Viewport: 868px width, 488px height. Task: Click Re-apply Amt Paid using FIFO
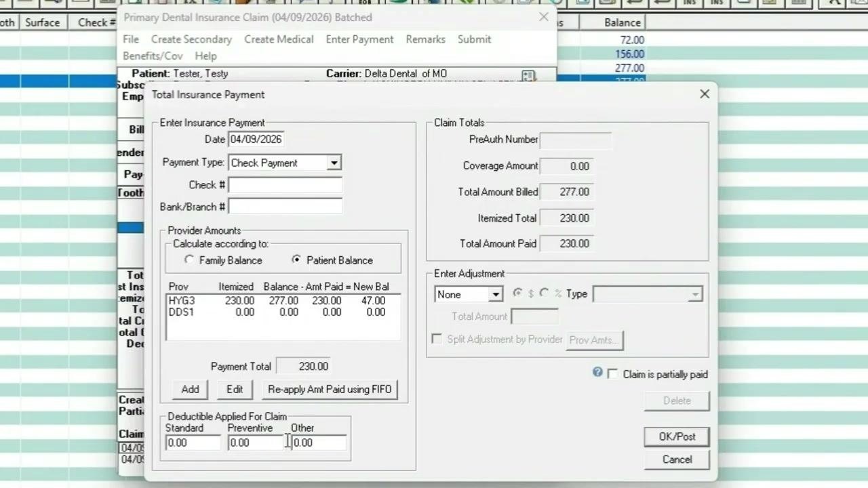coord(330,389)
